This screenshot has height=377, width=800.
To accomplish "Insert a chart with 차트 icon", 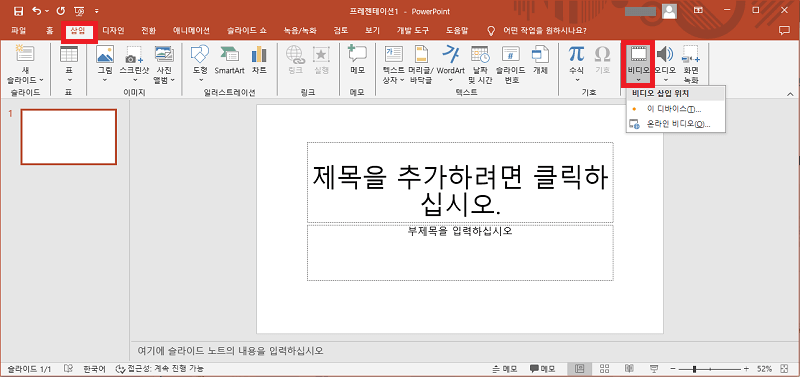I will [259, 54].
